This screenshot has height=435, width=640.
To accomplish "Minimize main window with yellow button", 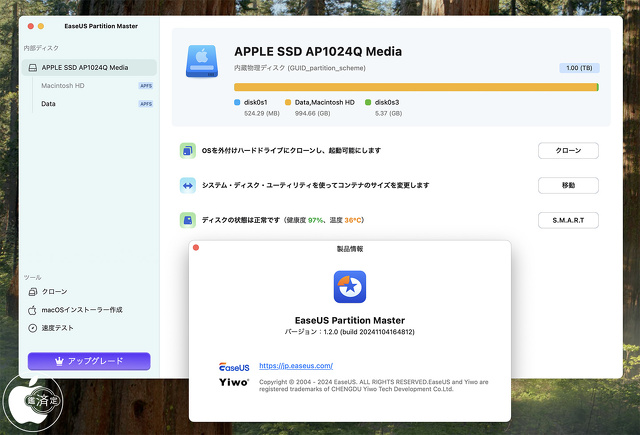I will tap(41, 26).
